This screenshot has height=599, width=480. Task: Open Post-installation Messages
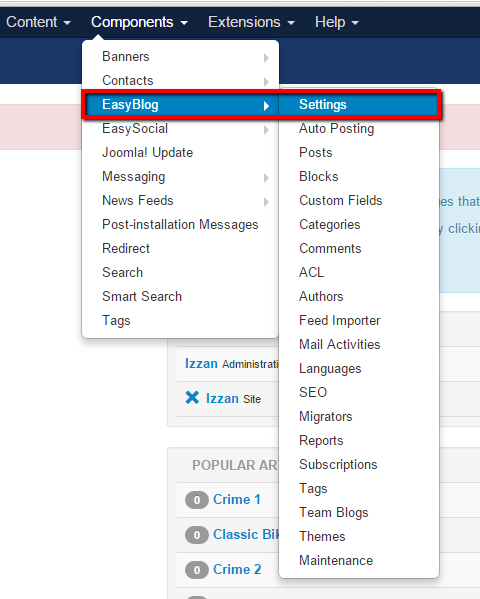[x=180, y=225]
